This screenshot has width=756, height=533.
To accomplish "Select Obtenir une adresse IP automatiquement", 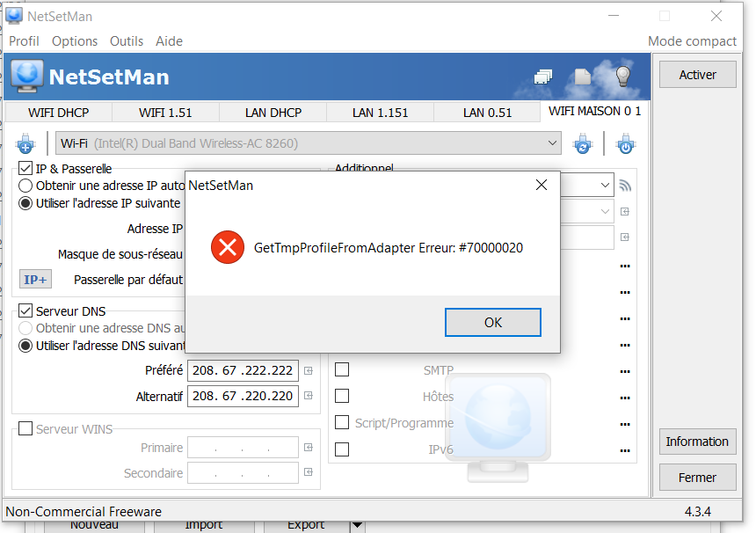I will coord(25,186).
